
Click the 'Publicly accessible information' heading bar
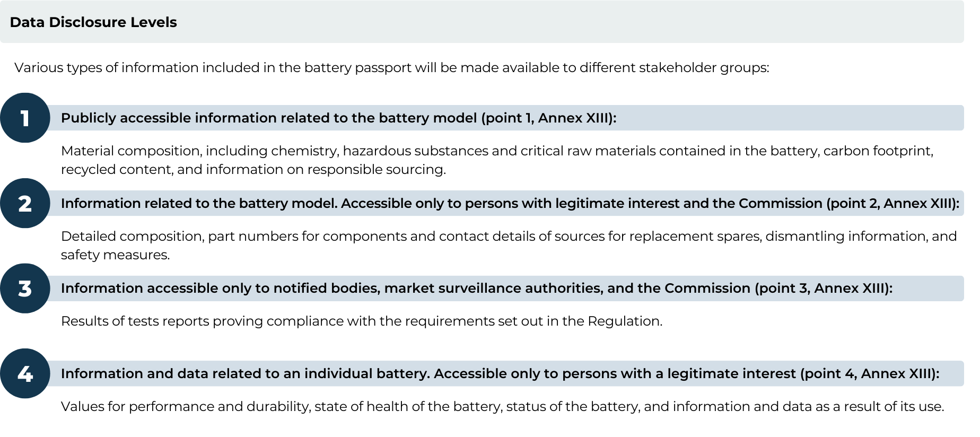(x=506, y=118)
